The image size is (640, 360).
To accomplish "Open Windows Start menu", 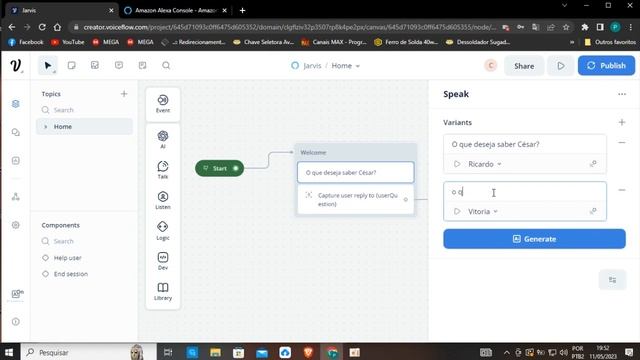I will tap(9, 352).
